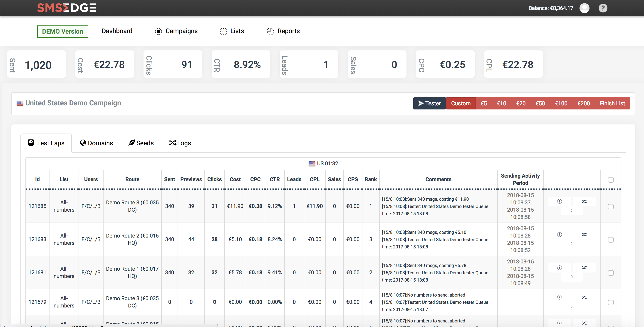Click info icon for test lap 121679

point(560,297)
